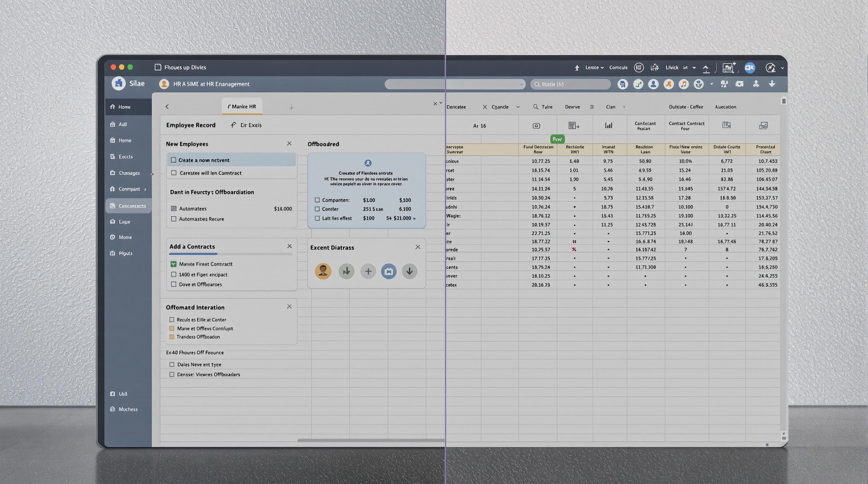Screen dimensions: 868x484
Task: Click the bar chart icon in the spreadsheet header
Action: coord(608,125)
